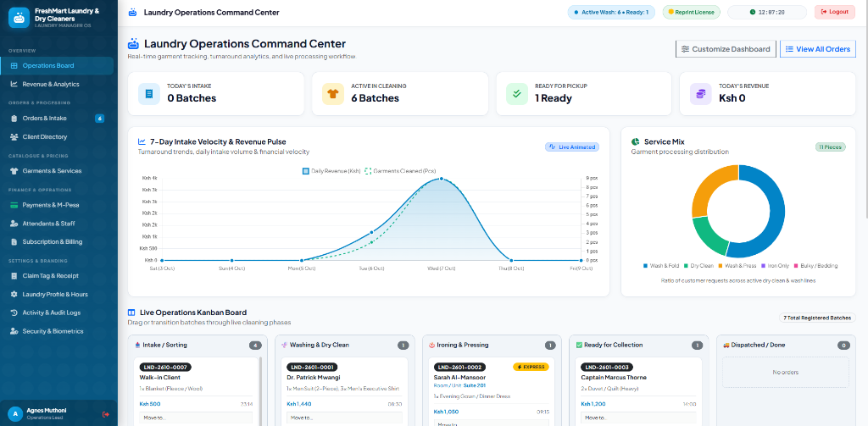Click the Agnes Muthoni avatar

click(x=15, y=413)
